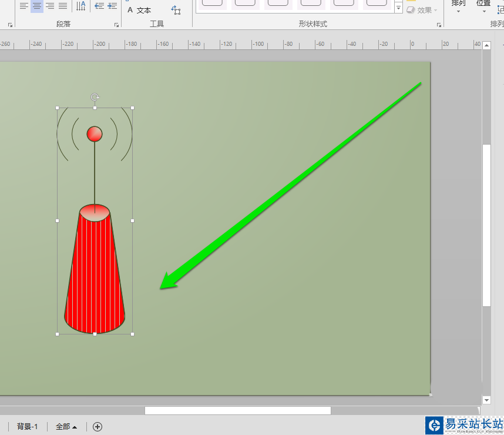Switch to the 背景-1 page tab
504x435 pixels.
(x=28, y=427)
